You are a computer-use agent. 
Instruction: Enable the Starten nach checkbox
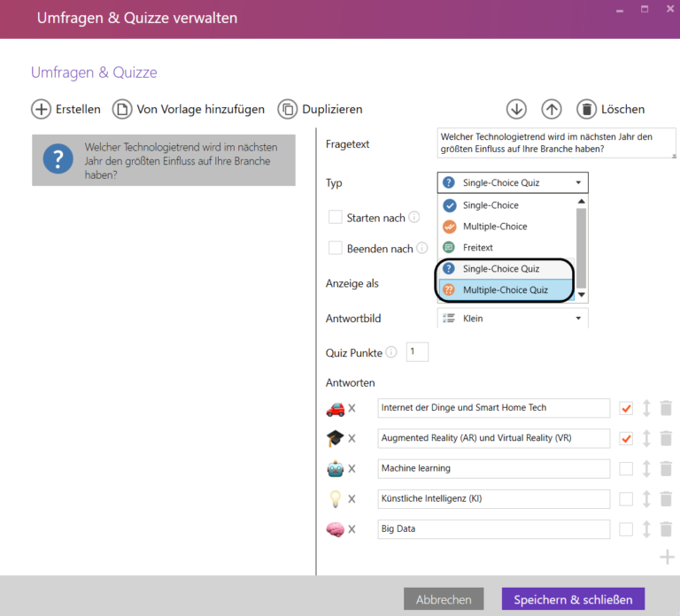(x=336, y=217)
